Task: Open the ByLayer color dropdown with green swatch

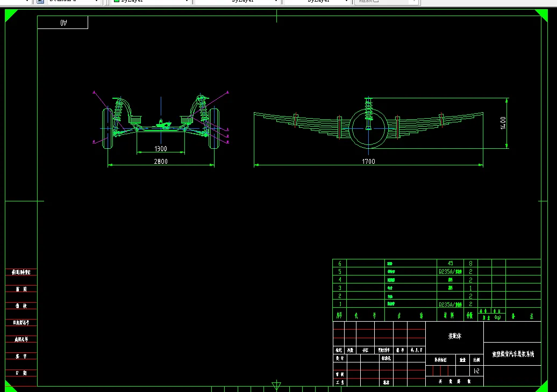Action: 151,2
